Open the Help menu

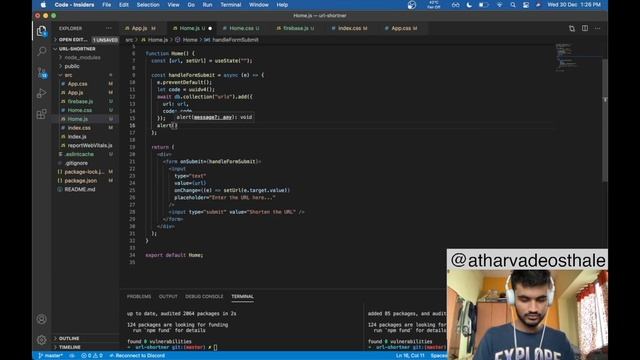coord(282,5)
